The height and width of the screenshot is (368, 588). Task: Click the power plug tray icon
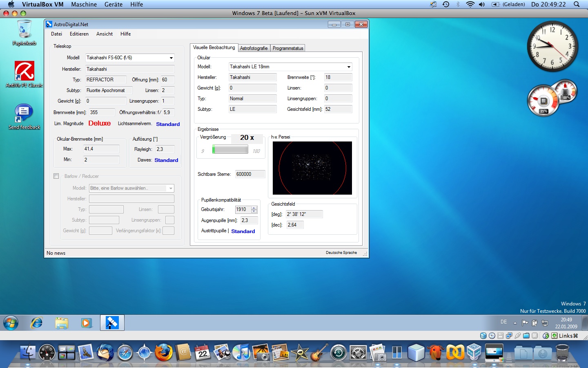(535, 323)
